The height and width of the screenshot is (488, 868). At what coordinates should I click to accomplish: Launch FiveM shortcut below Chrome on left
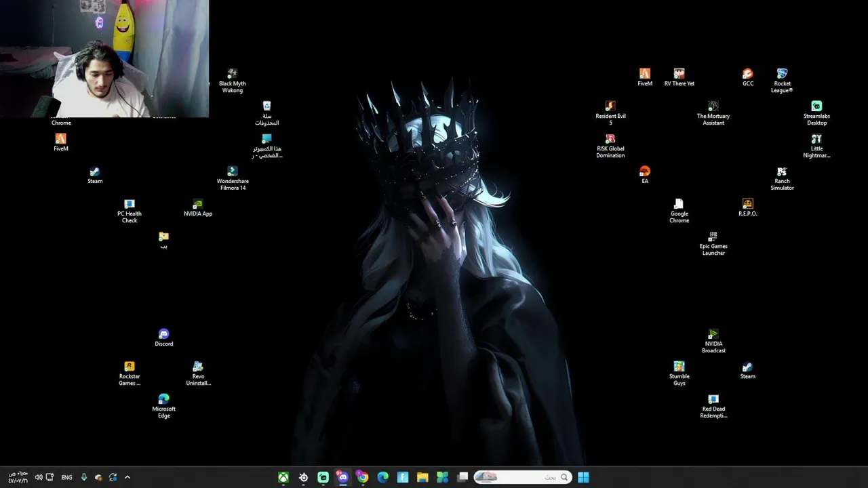(x=61, y=142)
